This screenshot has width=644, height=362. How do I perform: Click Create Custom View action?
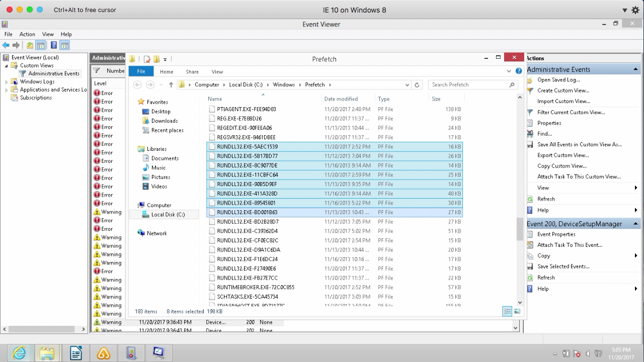(x=563, y=90)
